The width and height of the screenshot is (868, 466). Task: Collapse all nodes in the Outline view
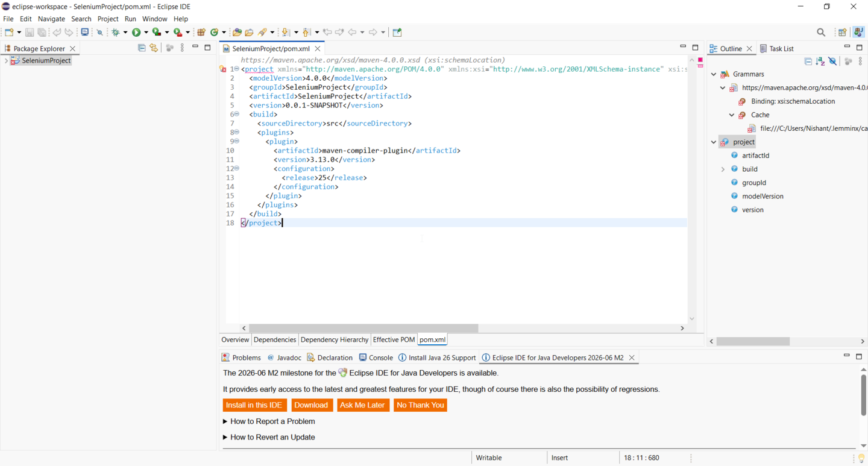tap(808, 61)
